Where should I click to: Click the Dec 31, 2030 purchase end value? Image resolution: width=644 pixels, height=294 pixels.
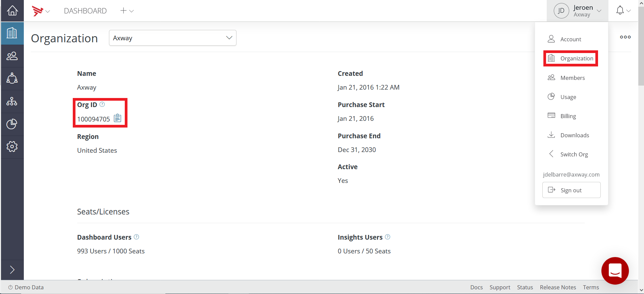(x=357, y=150)
